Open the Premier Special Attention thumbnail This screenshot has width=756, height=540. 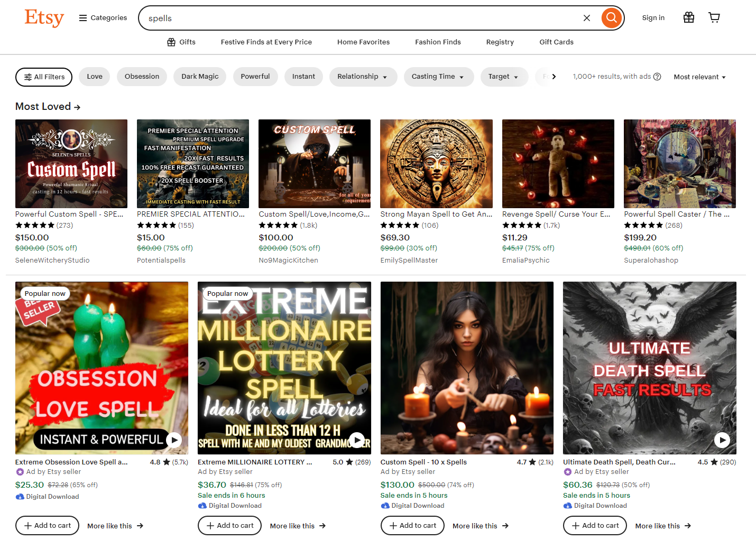193,164
